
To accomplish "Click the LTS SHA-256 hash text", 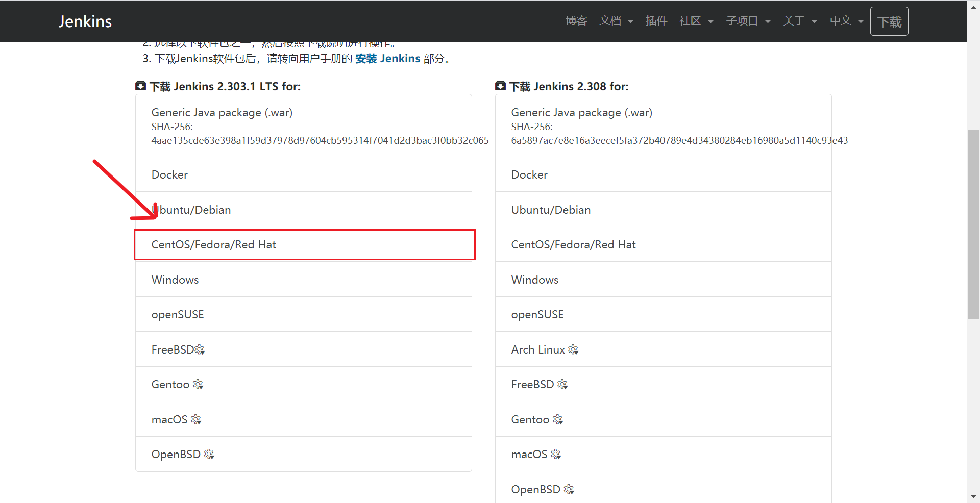I will 320,140.
